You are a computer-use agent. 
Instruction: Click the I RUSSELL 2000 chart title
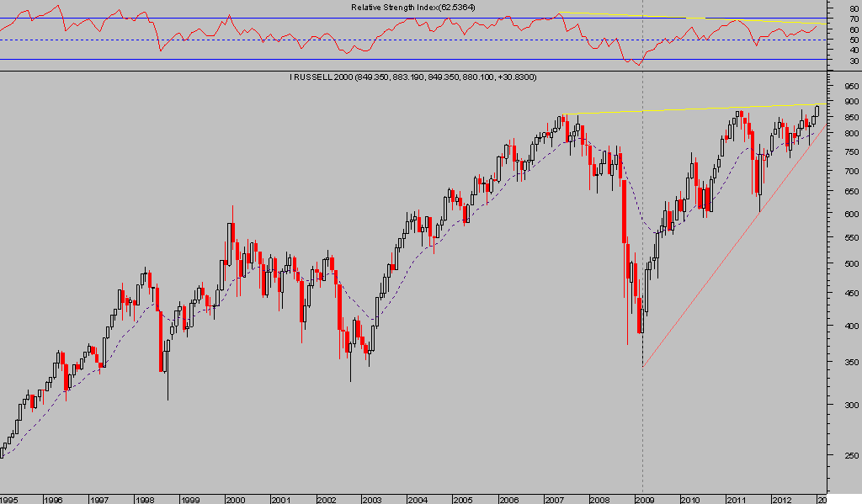pos(412,77)
